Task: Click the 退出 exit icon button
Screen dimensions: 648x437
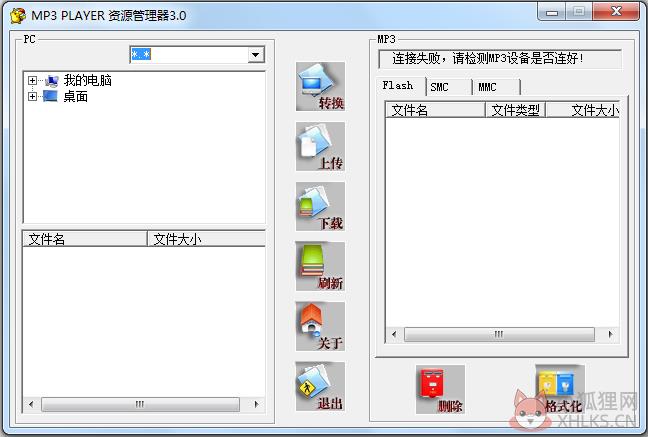Action: pyautogui.click(x=320, y=387)
